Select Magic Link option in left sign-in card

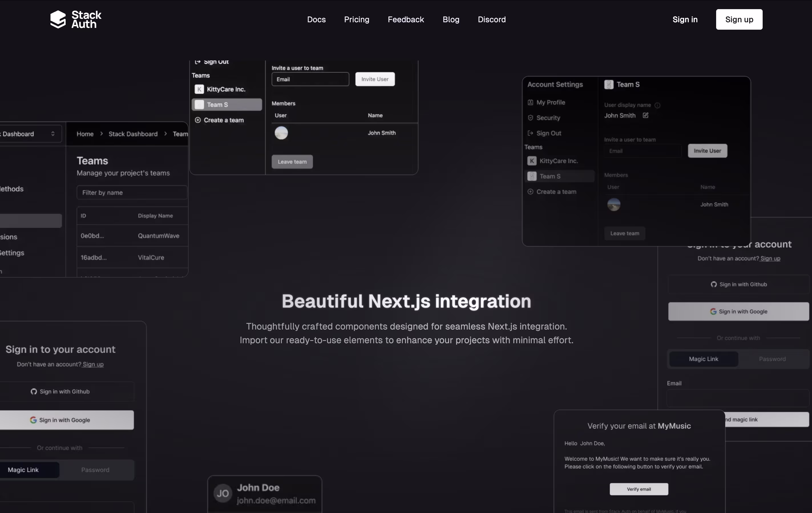(x=23, y=470)
